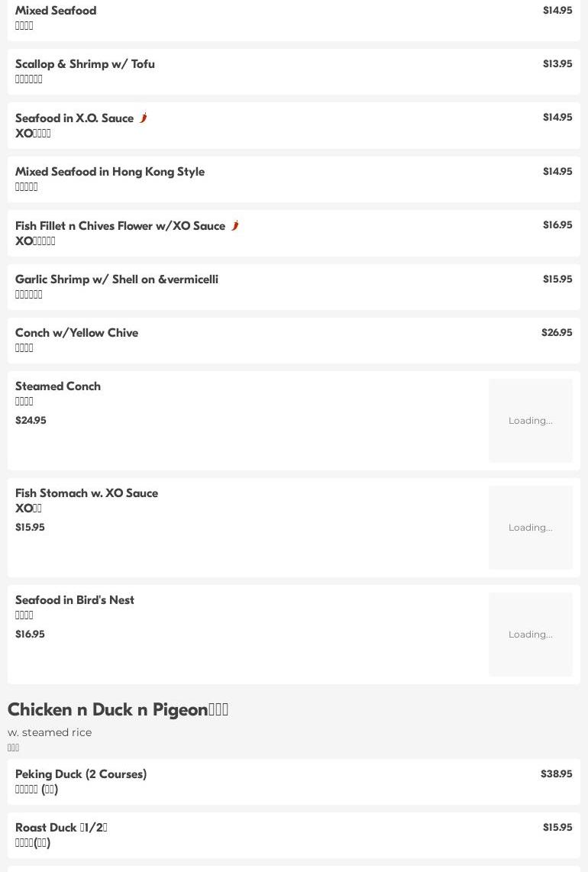Open Fish Fillet n Chives Flower w/XO Sauce
The image size is (588, 872).
[x=120, y=226]
